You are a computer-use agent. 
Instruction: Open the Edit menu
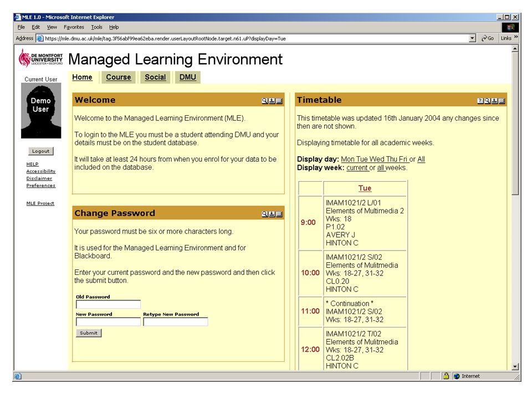[x=35, y=27]
